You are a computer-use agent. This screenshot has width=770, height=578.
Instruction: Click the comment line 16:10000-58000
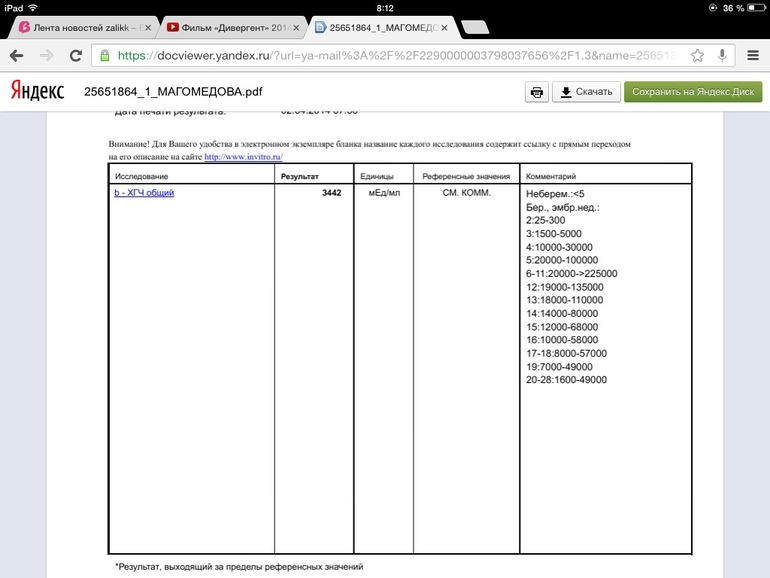(562, 340)
